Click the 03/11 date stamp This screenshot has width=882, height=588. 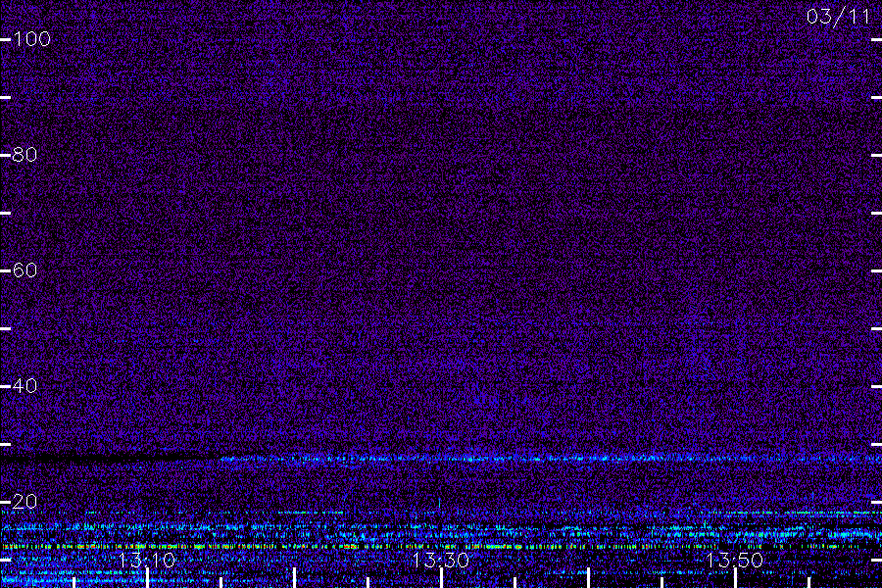click(838, 17)
